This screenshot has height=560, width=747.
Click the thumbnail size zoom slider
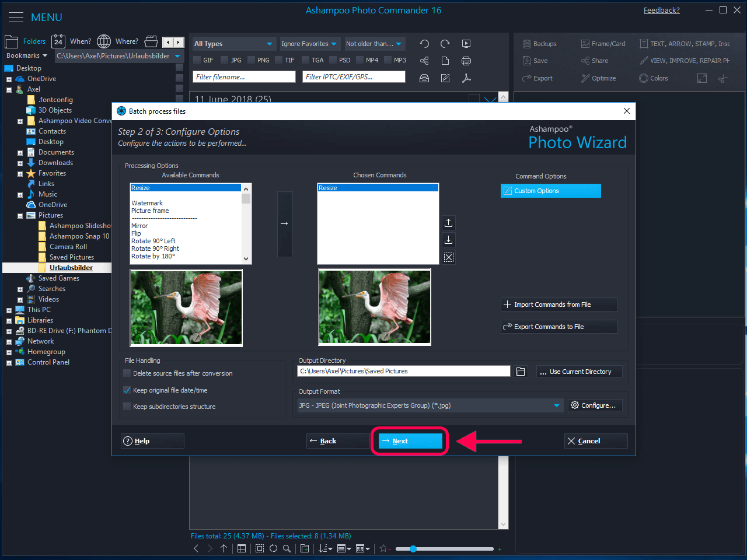coord(445,549)
